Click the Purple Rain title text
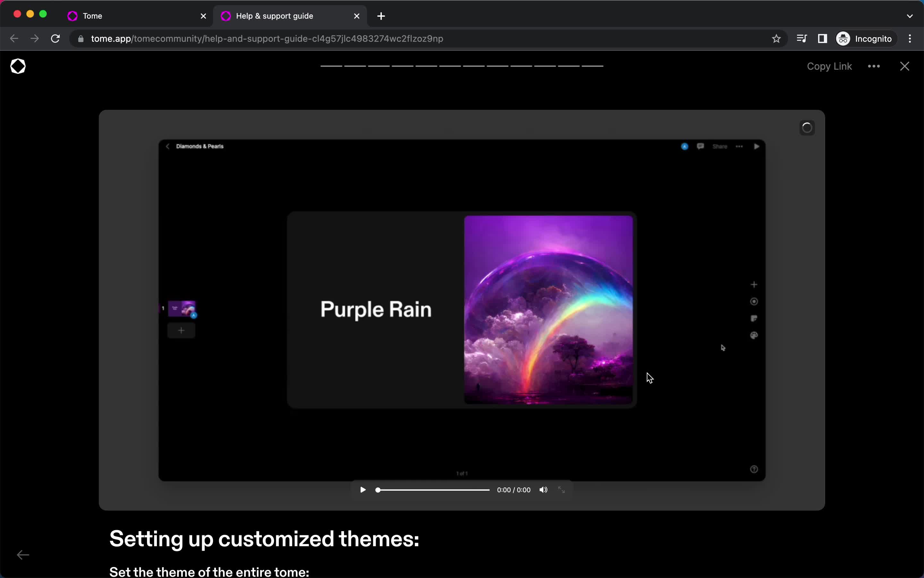Viewport: 924px width, 578px height. (376, 309)
